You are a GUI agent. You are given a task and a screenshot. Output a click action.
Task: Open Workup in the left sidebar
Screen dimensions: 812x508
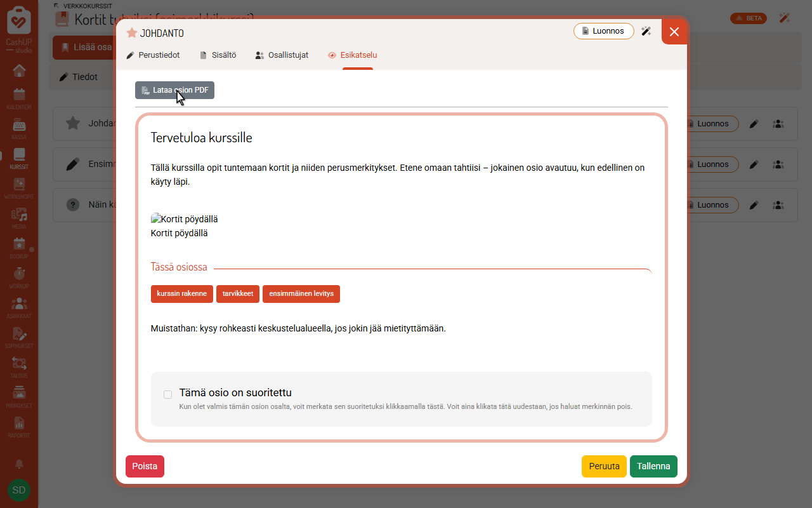[19, 277]
